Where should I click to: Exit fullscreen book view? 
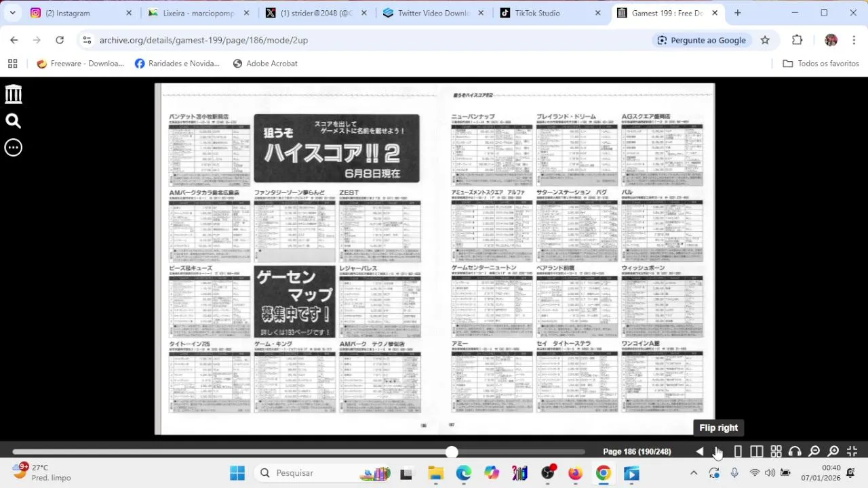tap(852, 451)
